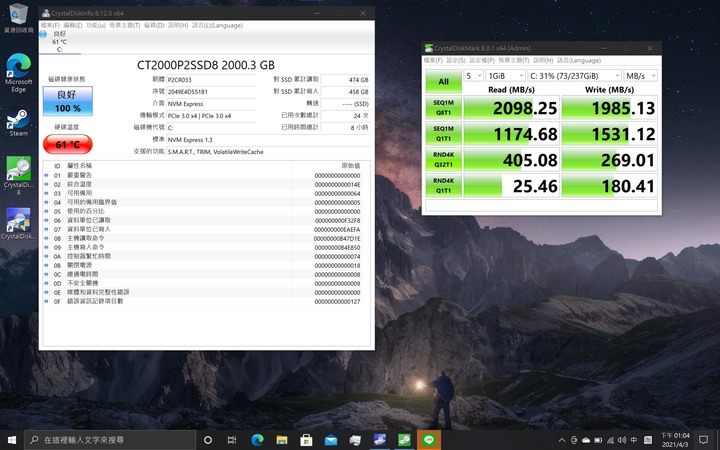Start the RND4K Q1T1 test
This screenshot has width=720, height=450.
point(444,185)
